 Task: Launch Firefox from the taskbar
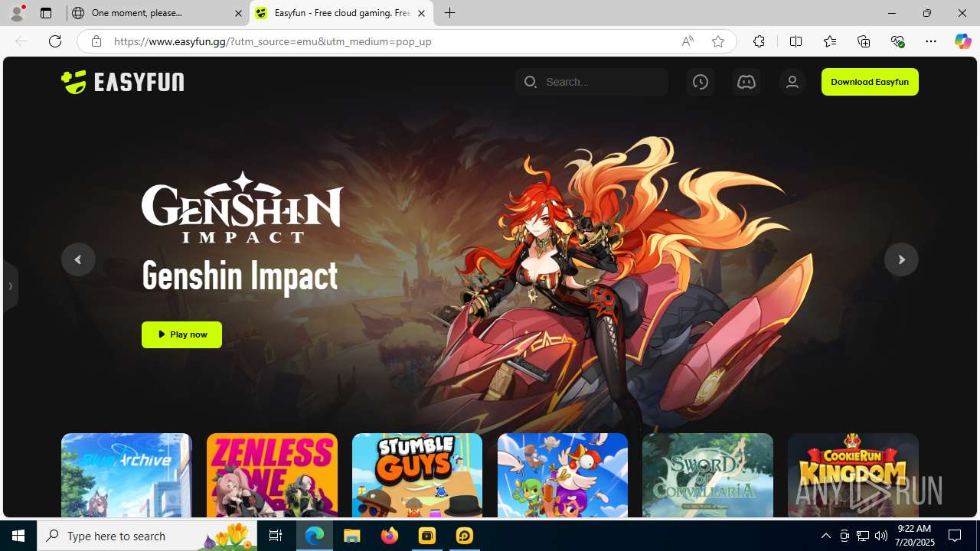pyautogui.click(x=390, y=536)
